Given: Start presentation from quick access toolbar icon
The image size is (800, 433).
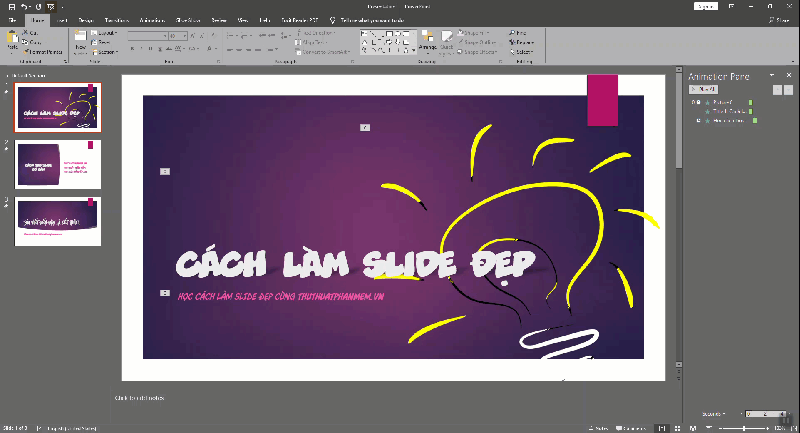Looking at the screenshot, I should 51,7.
